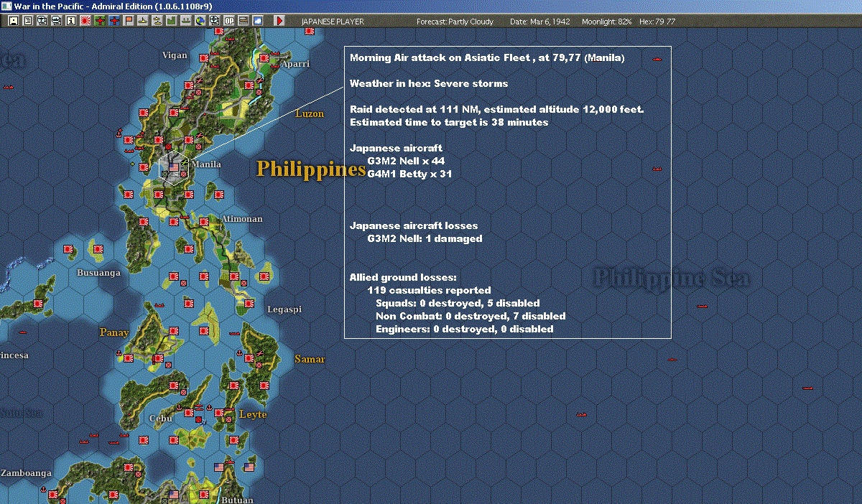The width and height of the screenshot is (862, 504).
Task: Click the Manila city label
Action: tap(207, 164)
